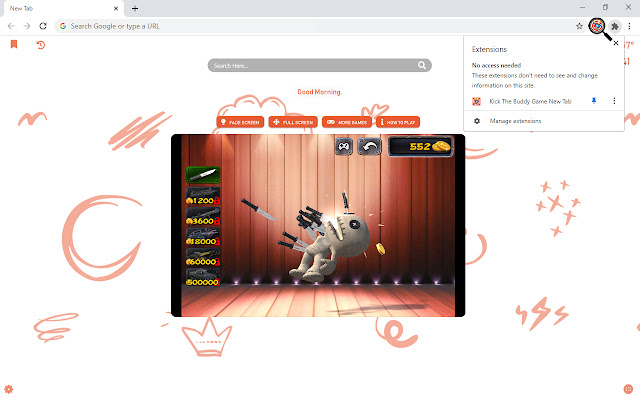Click the Search Here input field
The height and width of the screenshot is (400, 640).
click(x=319, y=65)
